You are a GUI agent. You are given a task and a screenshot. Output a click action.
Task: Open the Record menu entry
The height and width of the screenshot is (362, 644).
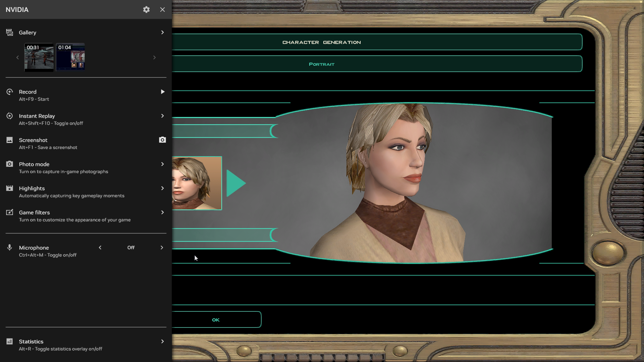(x=86, y=95)
